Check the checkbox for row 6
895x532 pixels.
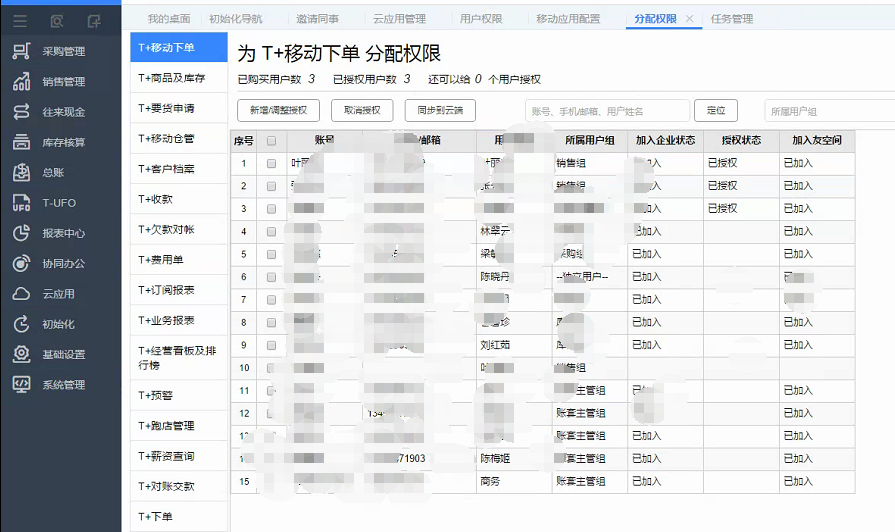point(272,277)
